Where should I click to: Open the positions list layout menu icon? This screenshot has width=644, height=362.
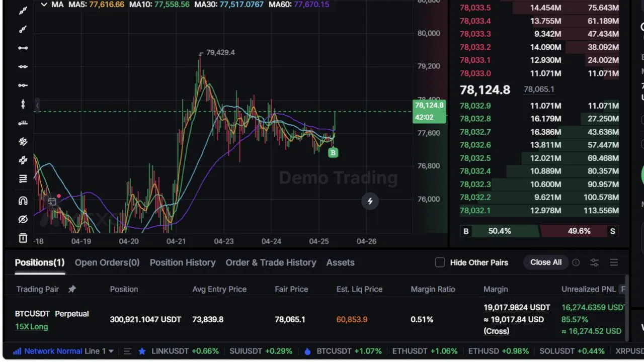(x=614, y=262)
